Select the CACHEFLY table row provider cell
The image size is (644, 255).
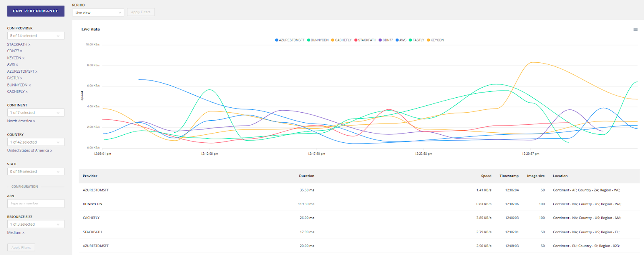(x=91, y=218)
